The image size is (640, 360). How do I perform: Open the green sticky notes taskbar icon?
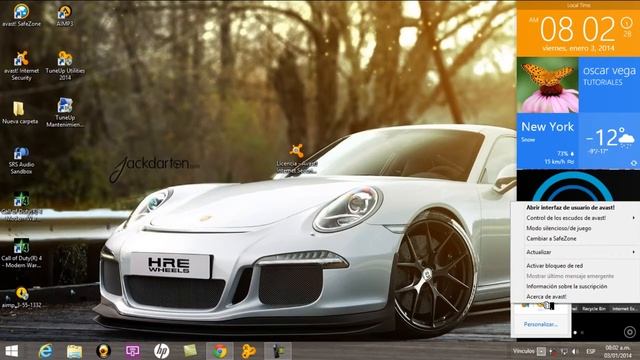point(190,351)
